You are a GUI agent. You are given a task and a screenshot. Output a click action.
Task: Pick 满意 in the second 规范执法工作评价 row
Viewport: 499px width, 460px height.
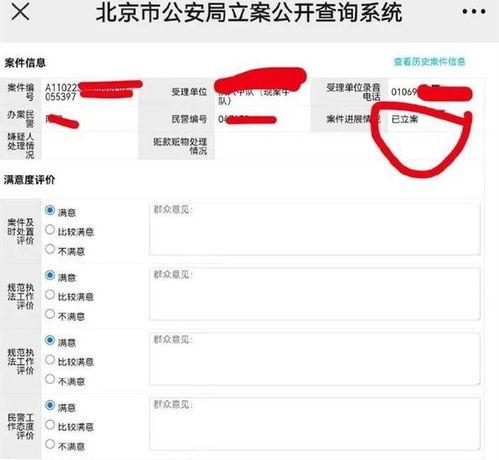50,340
